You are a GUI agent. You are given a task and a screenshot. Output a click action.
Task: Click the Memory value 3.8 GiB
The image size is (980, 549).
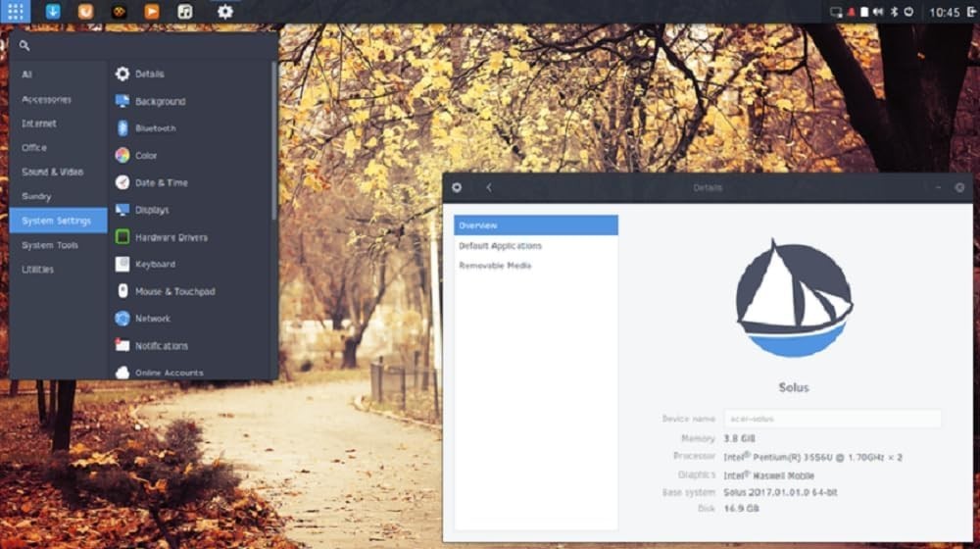click(x=739, y=439)
